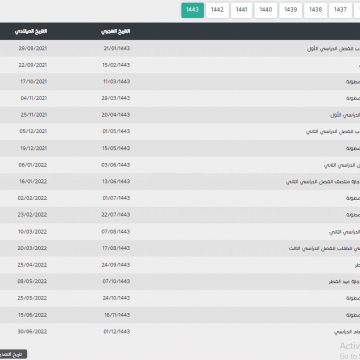The width and height of the screenshot is (360, 360).
Task: Choose the 1438 year tab
Action: point(315,10)
